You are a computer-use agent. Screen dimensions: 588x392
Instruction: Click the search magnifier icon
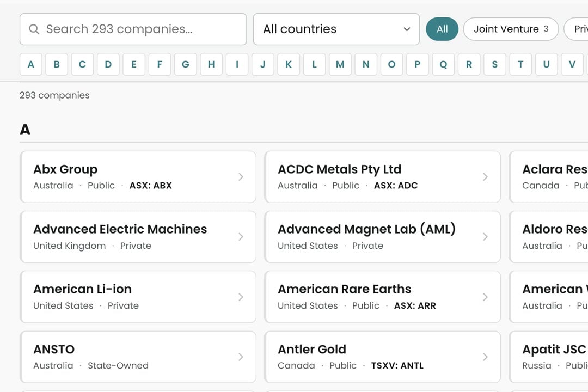pyautogui.click(x=34, y=29)
